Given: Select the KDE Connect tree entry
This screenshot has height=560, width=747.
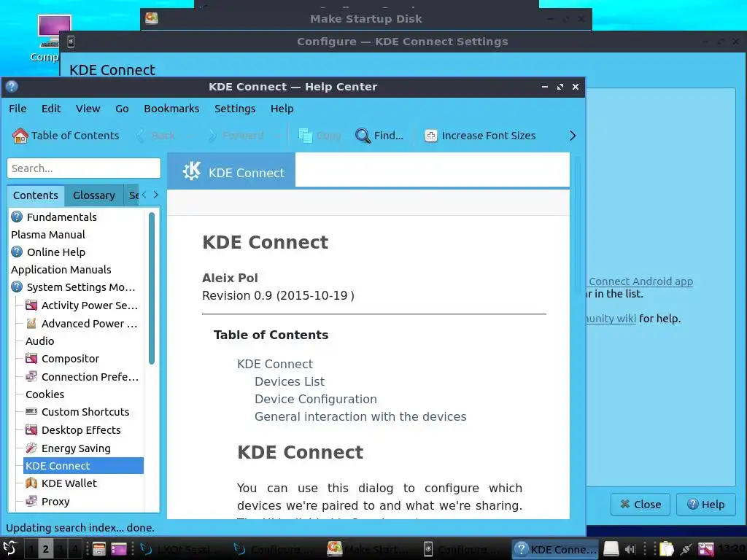Looking at the screenshot, I should pyautogui.click(x=83, y=466).
